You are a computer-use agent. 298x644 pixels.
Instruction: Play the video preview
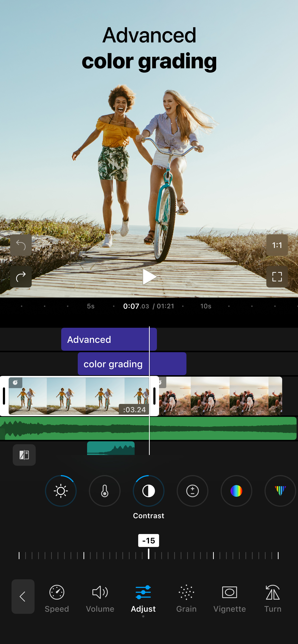point(149,277)
